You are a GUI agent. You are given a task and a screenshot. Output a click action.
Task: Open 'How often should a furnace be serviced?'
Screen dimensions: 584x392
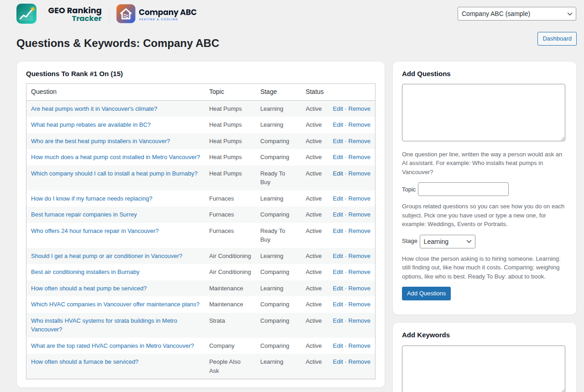click(85, 362)
